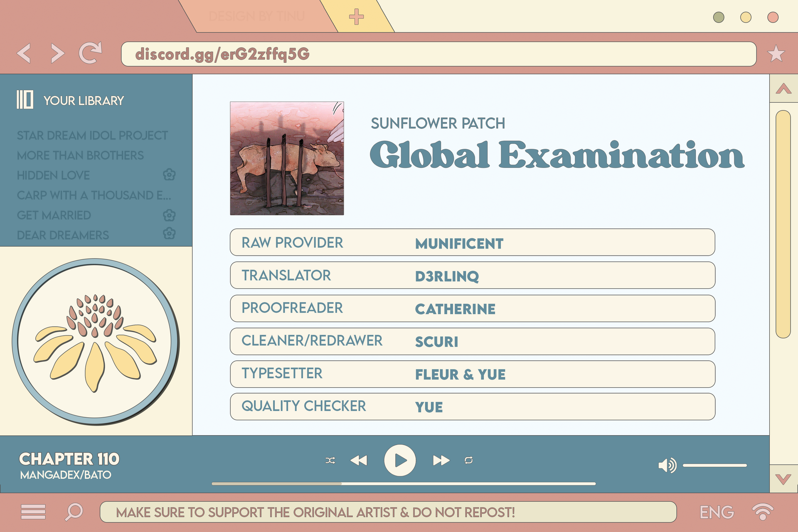Toggle repeat in the player bar
The image size is (798, 532).
(468, 461)
